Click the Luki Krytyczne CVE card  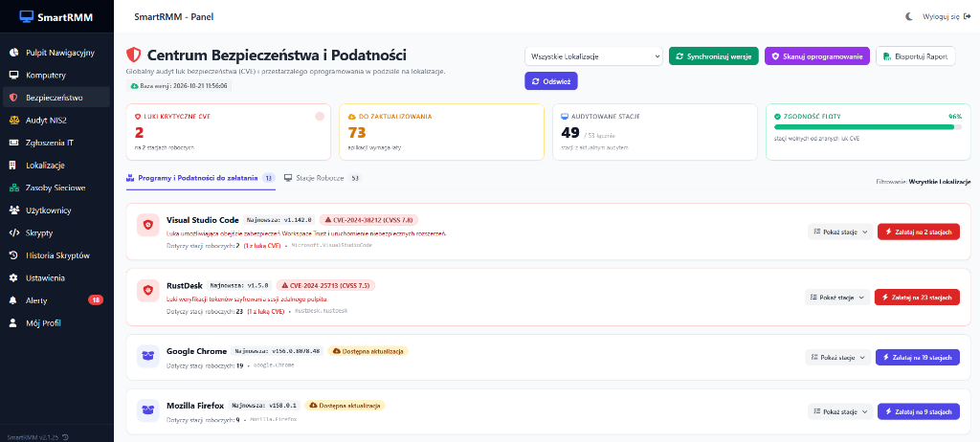tap(228, 133)
